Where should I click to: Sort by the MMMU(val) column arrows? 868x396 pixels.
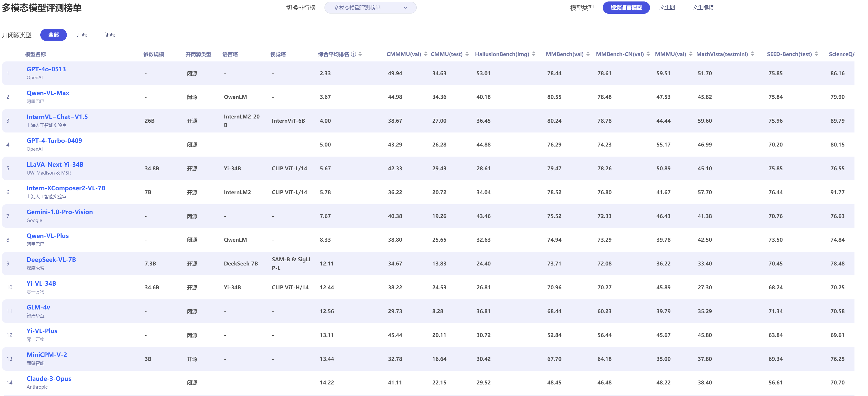click(x=691, y=54)
